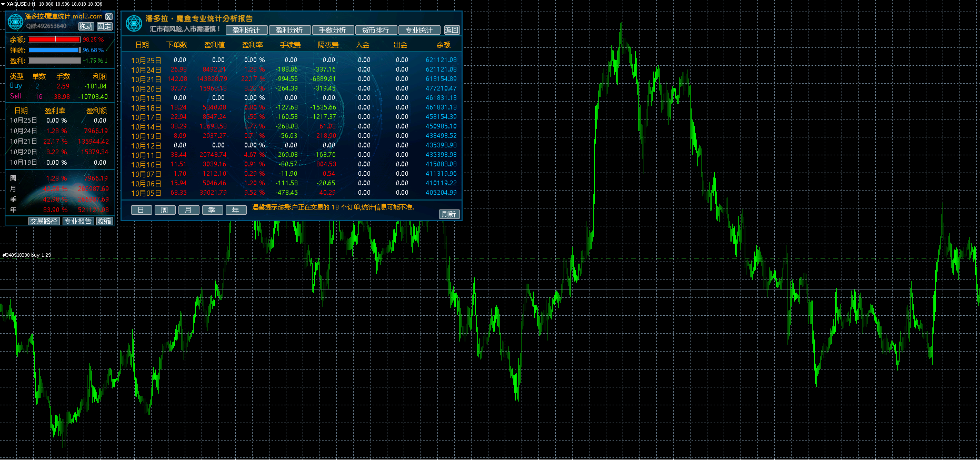
Task: Click the 98.25 % balance percentage
Action: point(93,39)
